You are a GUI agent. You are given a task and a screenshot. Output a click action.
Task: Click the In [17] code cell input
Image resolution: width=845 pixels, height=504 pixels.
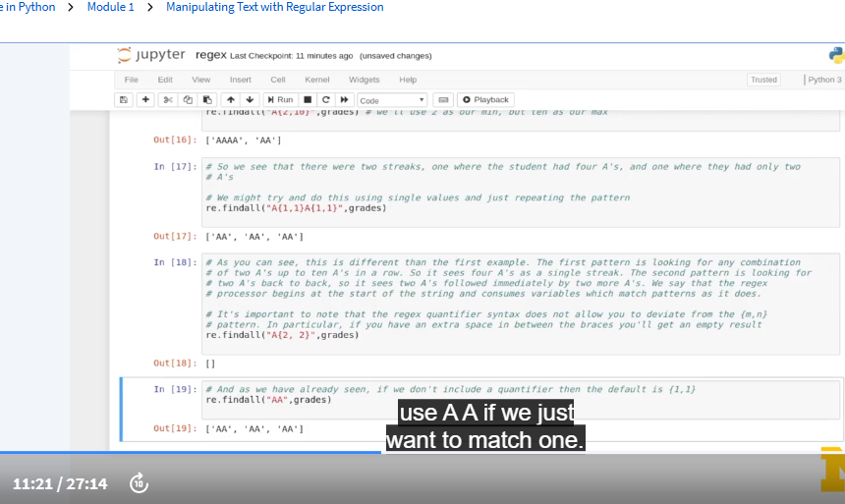pyautogui.click(x=521, y=192)
